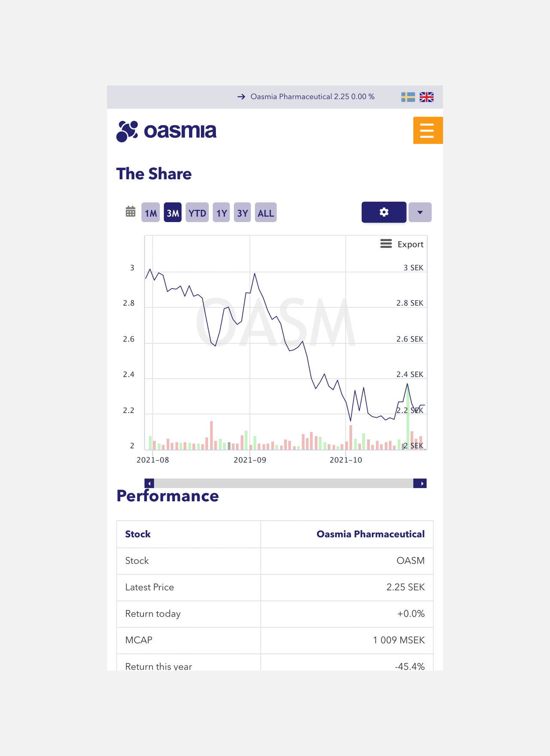Click the arrow icon in the ticker bar
This screenshot has width=550, height=756.
pos(241,97)
